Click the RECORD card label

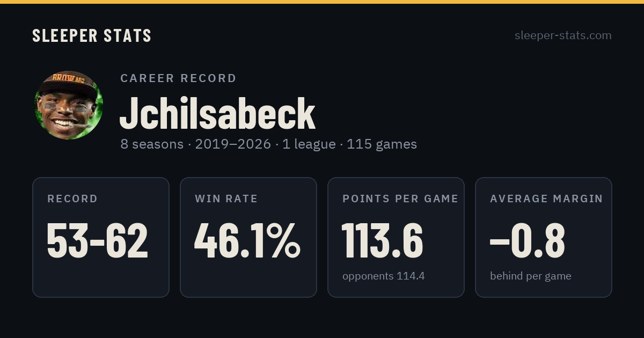(72, 199)
